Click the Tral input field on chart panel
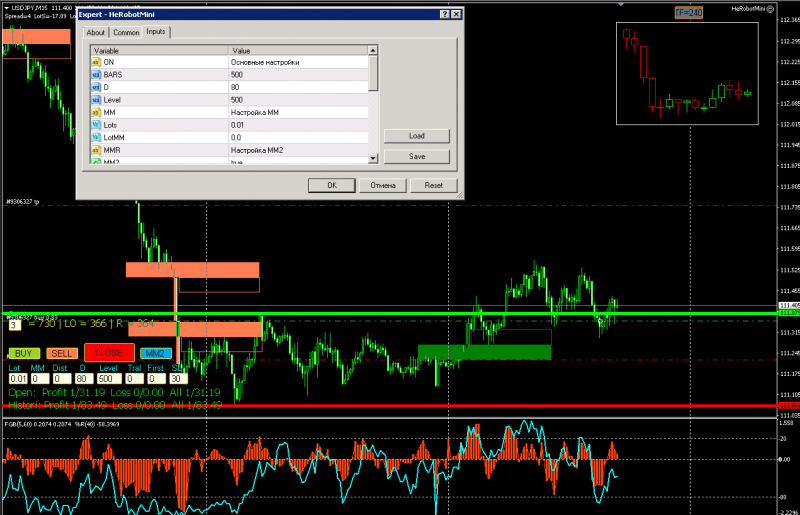800x515 pixels. point(135,379)
